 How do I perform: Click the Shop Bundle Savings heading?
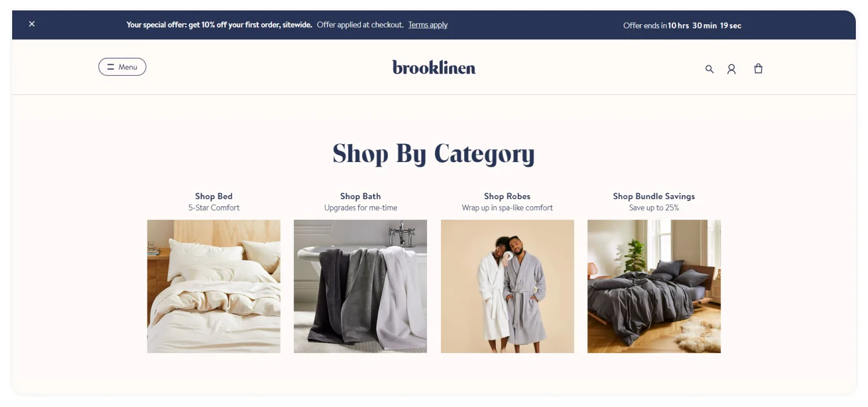point(654,196)
